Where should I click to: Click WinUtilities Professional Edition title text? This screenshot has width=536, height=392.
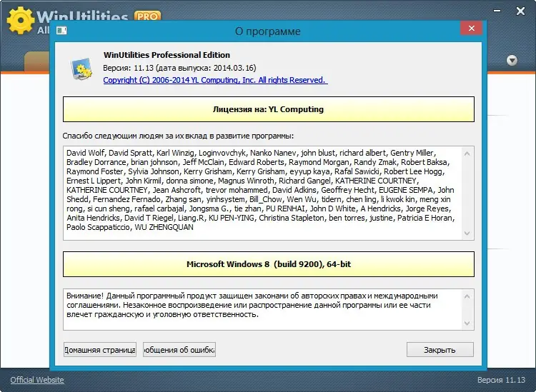(x=167, y=55)
